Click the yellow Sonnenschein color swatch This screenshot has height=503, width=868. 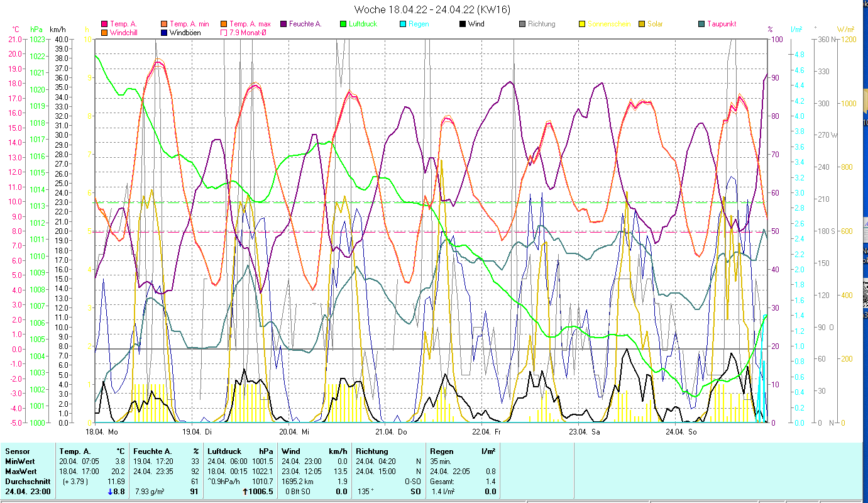pos(582,25)
